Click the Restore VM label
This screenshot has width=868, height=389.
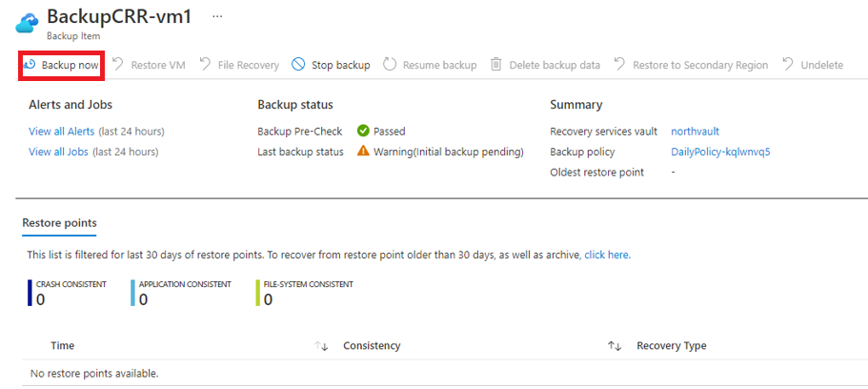coord(158,65)
